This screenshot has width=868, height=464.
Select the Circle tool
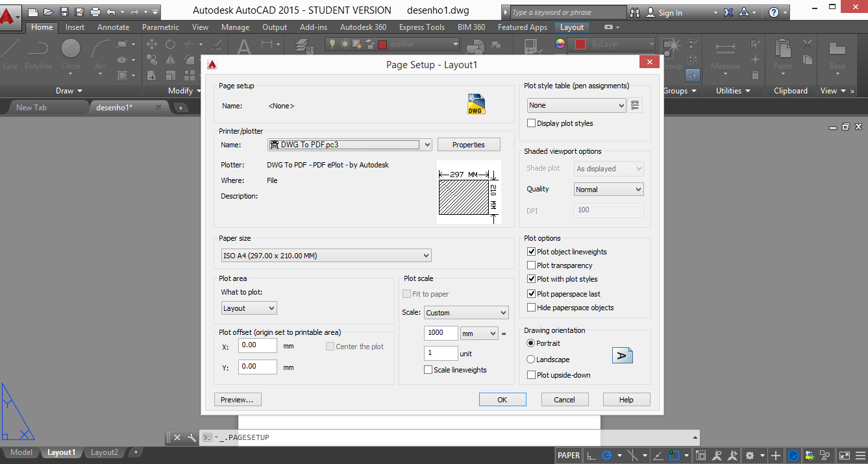pos(71,55)
